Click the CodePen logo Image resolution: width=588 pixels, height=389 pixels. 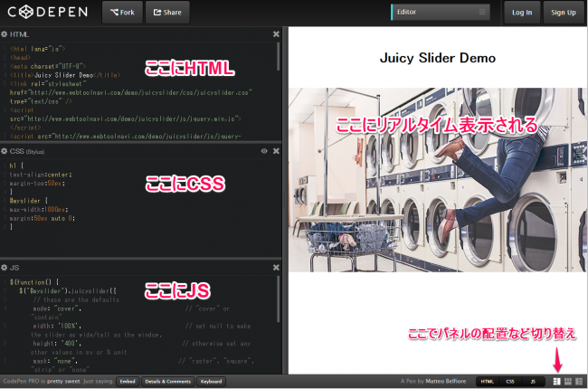[x=48, y=12]
